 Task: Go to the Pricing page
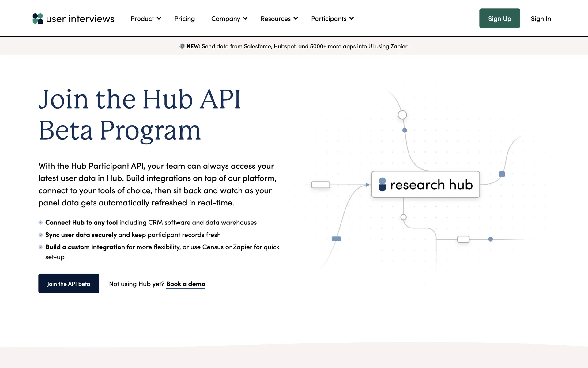[184, 19]
